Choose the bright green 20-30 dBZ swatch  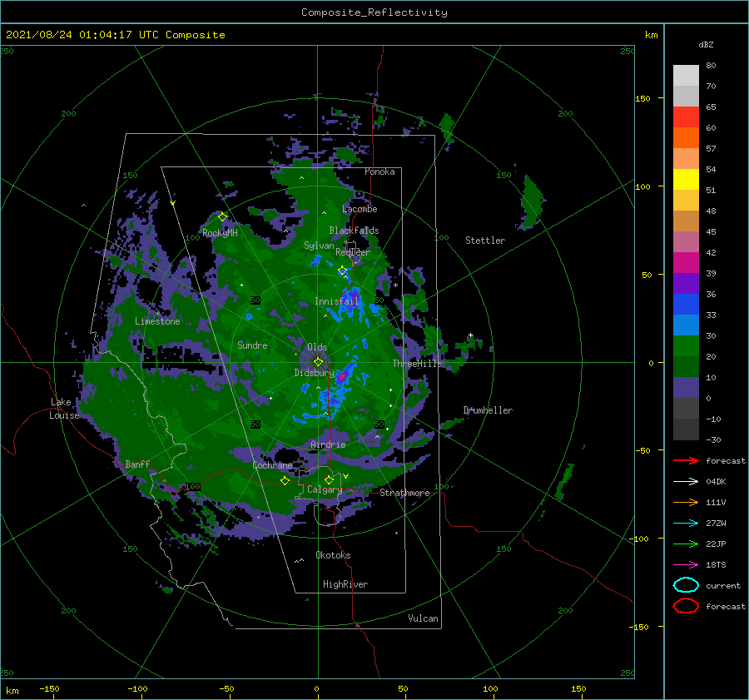coord(686,346)
